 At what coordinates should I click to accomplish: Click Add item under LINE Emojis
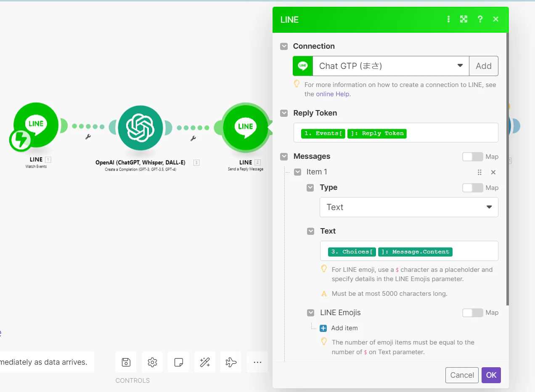344,328
